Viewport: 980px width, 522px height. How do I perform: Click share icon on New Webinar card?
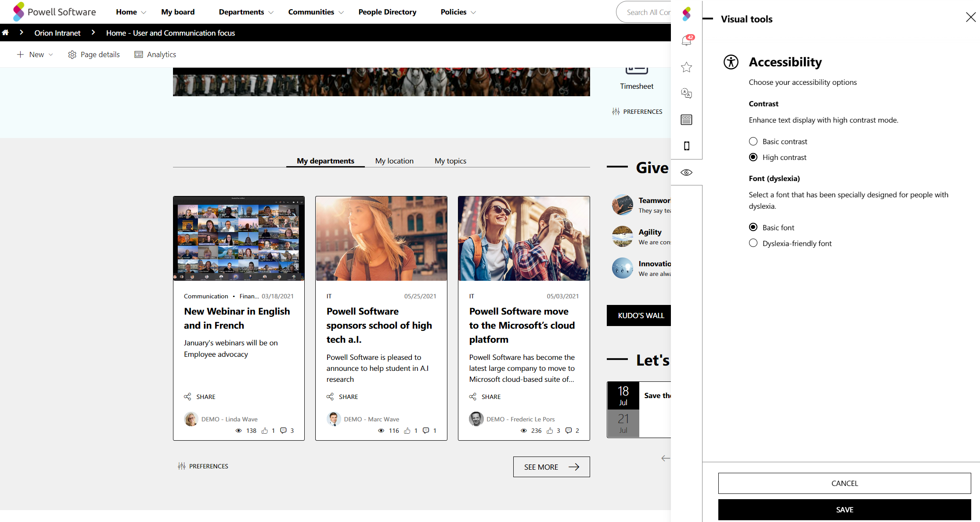click(x=187, y=397)
